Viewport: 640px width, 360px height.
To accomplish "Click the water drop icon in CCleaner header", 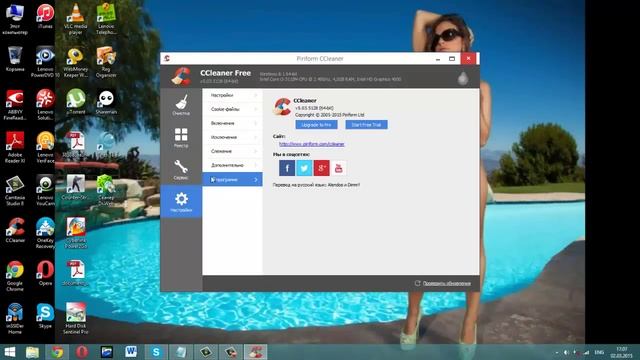I will pyautogui.click(x=463, y=78).
